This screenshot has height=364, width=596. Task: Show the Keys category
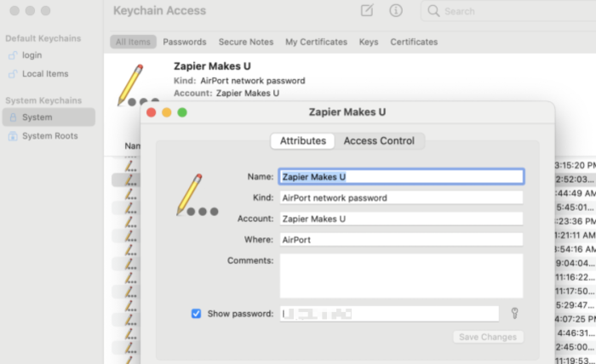tap(369, 42)
